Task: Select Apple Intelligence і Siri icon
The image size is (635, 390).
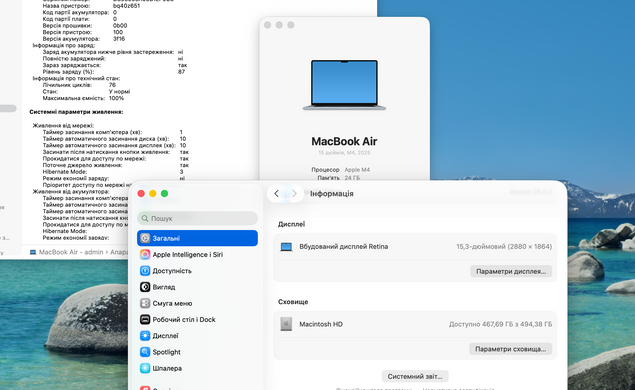Action: [145, 254]
